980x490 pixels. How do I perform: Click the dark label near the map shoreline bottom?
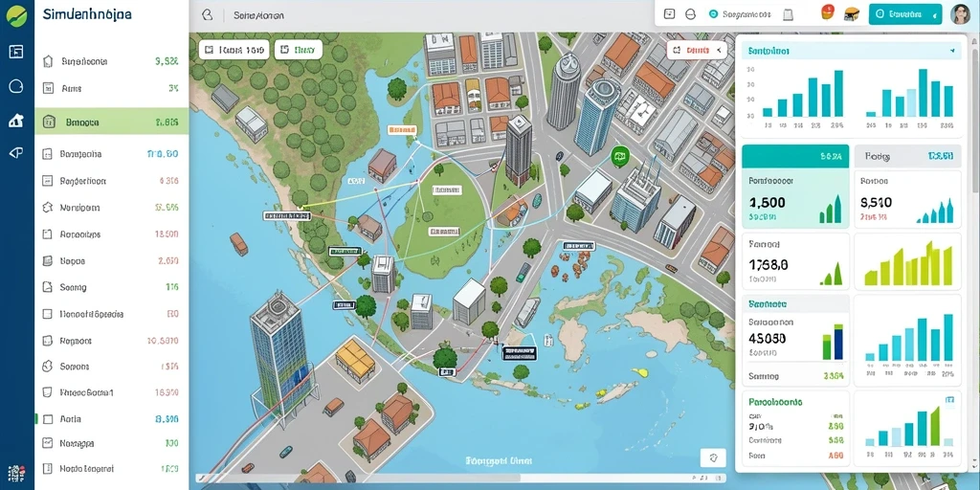520,353
